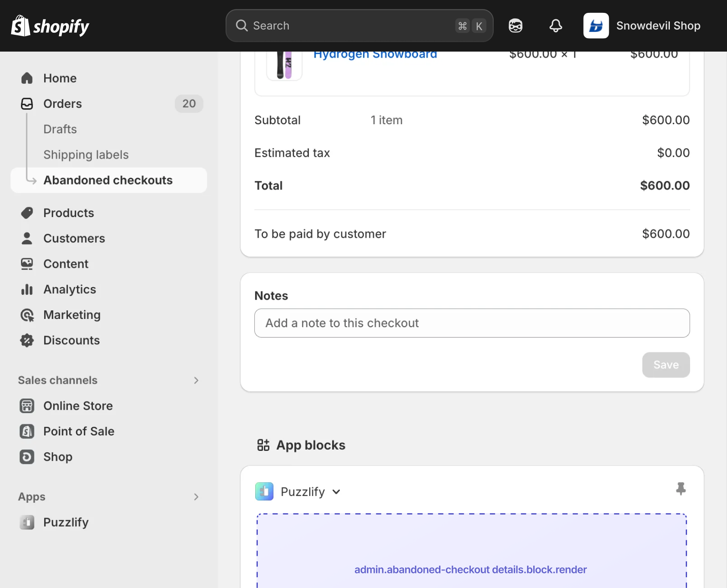Go to Drafts under Orders
The image size is (727, 588).
coord(60,129)
